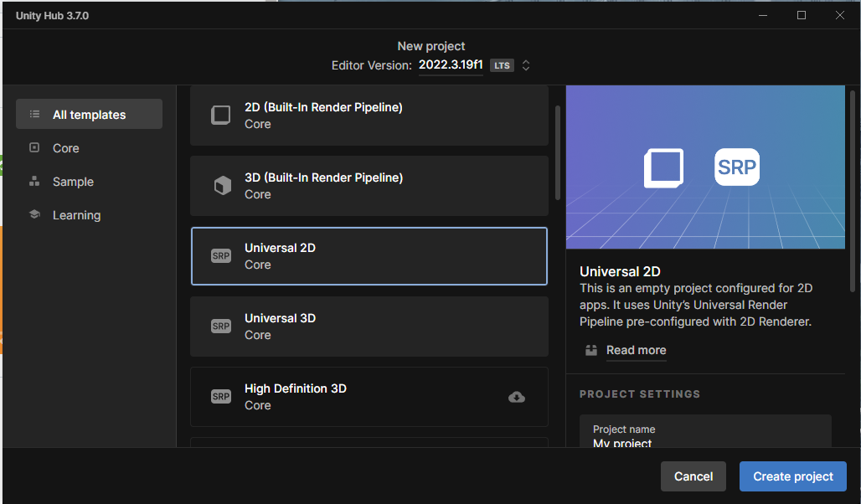Viewport: 861px width, 504px height.
Task: Click the SRP badge in preview image
Action: pos(737,167)
